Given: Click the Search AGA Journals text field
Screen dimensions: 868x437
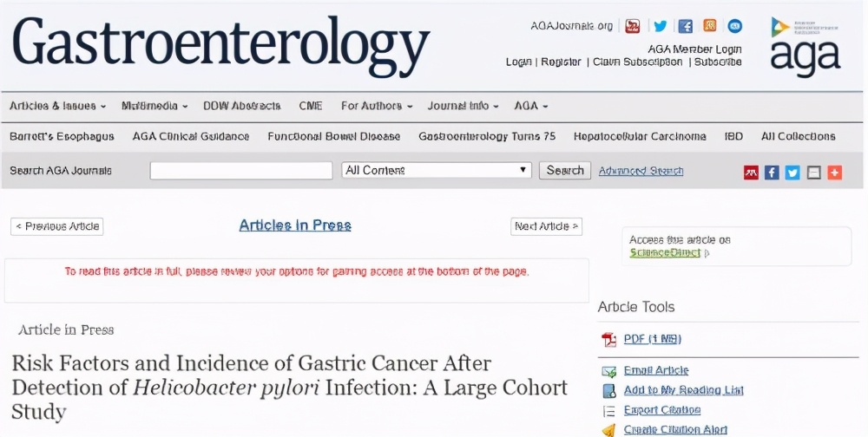Looking at the screenshot, I should [241, 171].
